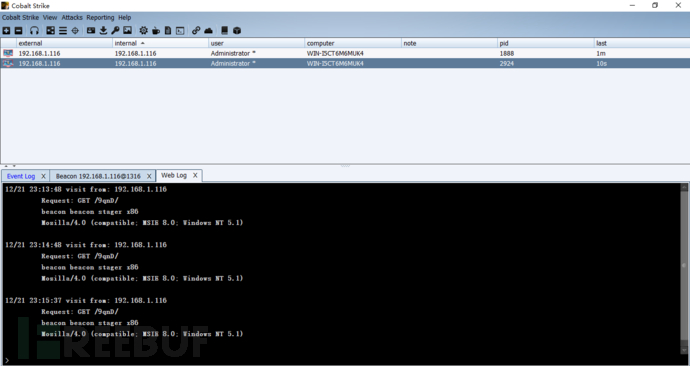Click the connect to team server plus icon
The height and width of the screenshot is (366, 690).
click(x=6, y=31)
